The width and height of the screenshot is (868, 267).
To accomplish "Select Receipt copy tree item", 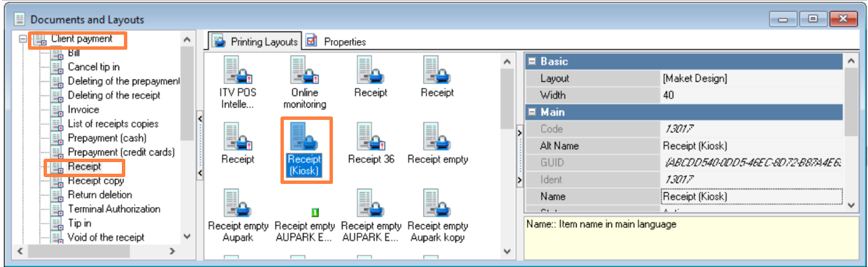I will 96,180.
